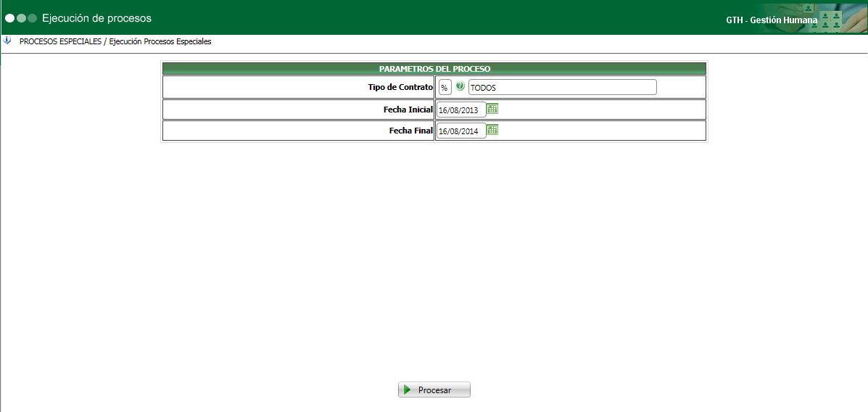
Task: Click the info icon beside PROCESOS ESPECIALES
Action: click(7, 41)
